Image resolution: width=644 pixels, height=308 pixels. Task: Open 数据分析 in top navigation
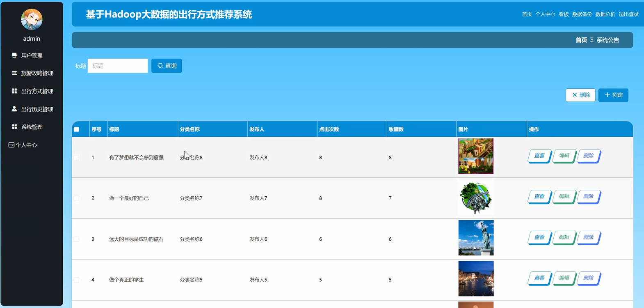click(605, 14)
